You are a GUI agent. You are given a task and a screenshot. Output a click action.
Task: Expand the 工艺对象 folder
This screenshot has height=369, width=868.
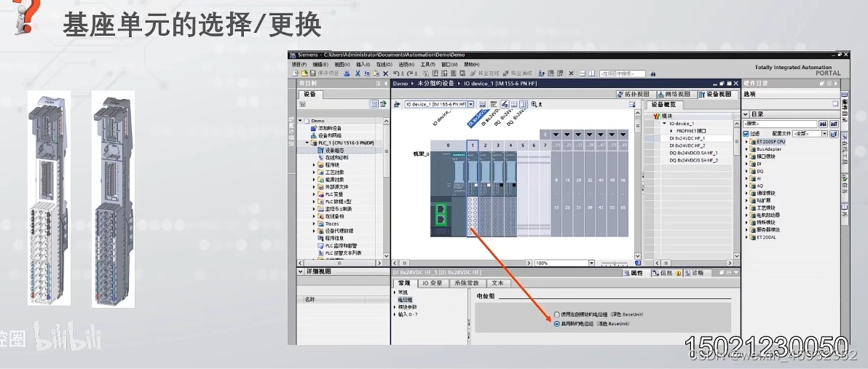coord(315,172)
